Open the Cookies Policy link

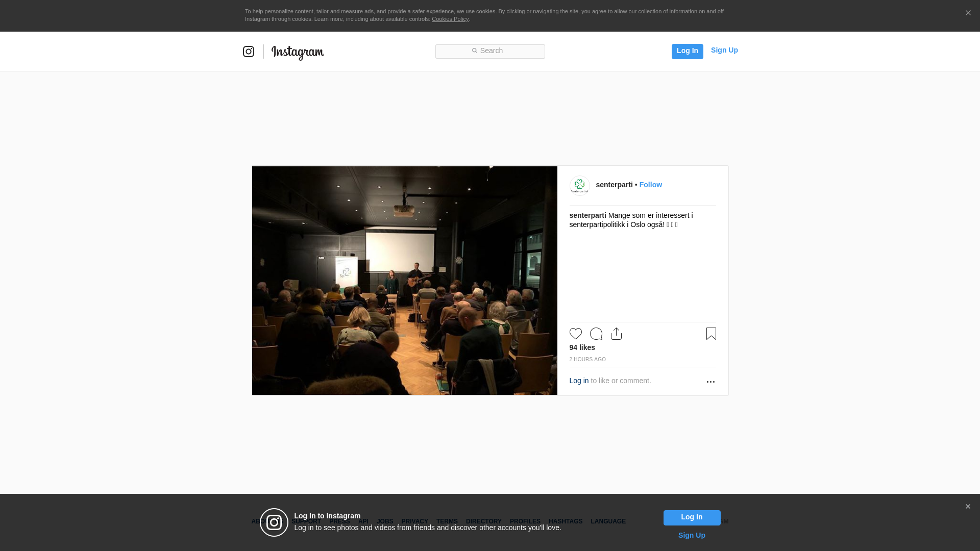pyautogui.click(x=450, y=19)
